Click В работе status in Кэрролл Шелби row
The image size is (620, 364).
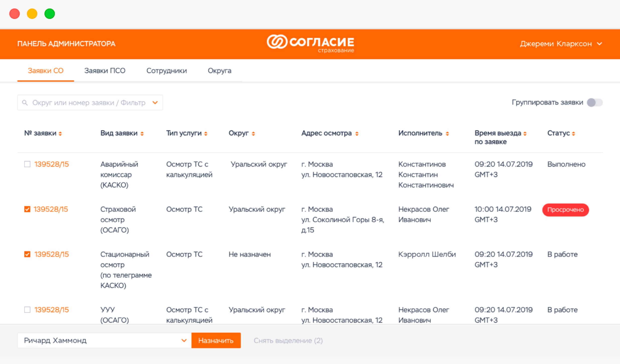[562, 254]
